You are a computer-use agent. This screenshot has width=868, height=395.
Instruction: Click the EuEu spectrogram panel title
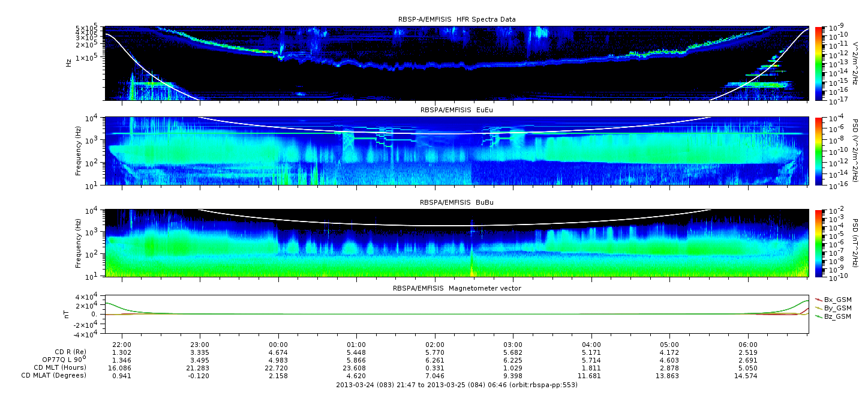pos(456,110)
